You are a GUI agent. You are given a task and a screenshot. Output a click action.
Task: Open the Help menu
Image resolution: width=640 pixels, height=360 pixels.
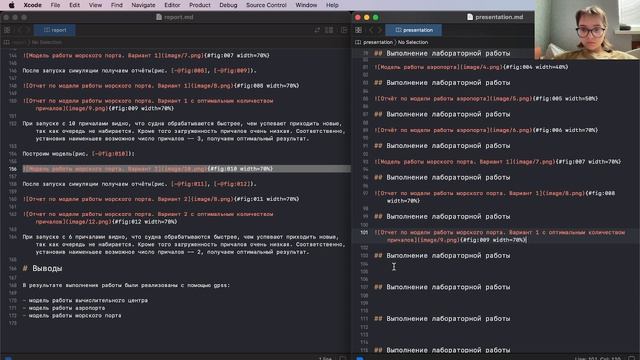coord(332,5)
